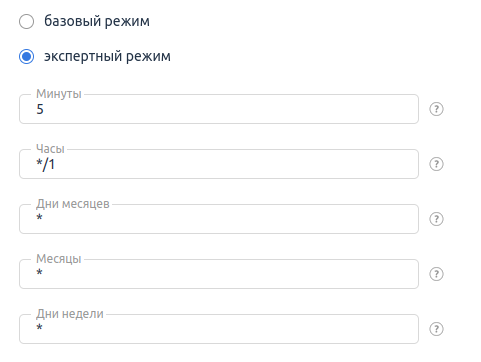The width and height of the screenshot is (481, 362).
Task: Click the 'Часы' field caption
Action: click(x=50, y=149)
